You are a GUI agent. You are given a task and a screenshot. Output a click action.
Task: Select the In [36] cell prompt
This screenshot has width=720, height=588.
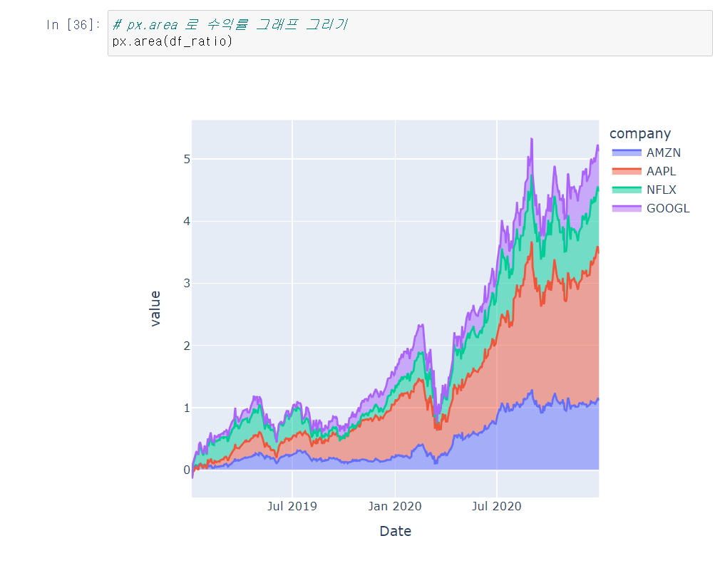click(x=73, y=24)
